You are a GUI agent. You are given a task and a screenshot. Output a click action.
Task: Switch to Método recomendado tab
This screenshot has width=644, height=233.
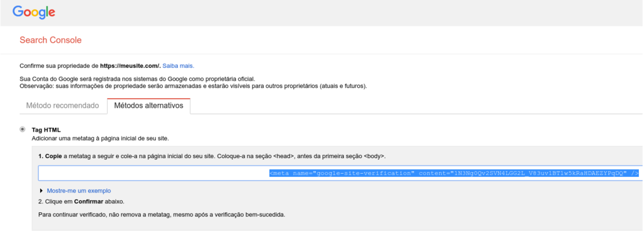coord(62,106)
